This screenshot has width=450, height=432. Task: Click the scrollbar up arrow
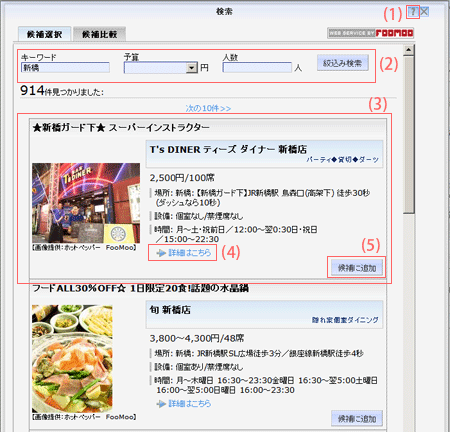click(x=408, y=50)
